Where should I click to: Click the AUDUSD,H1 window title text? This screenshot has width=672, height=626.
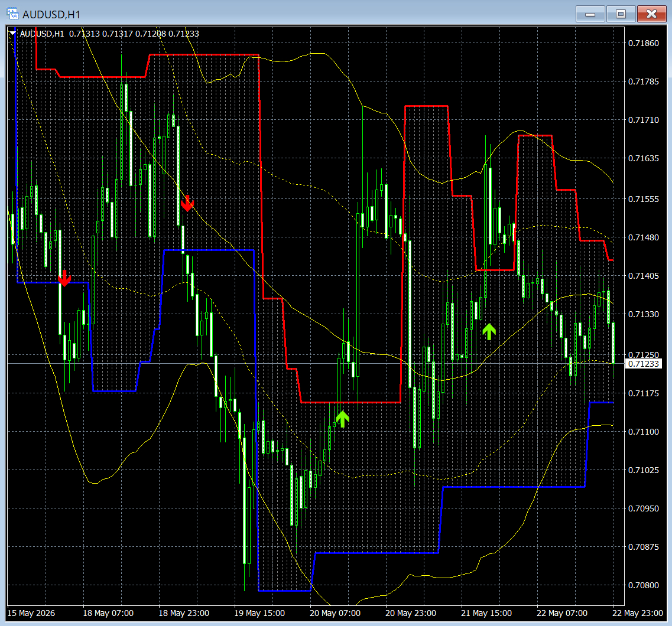(x=51, y=15)
